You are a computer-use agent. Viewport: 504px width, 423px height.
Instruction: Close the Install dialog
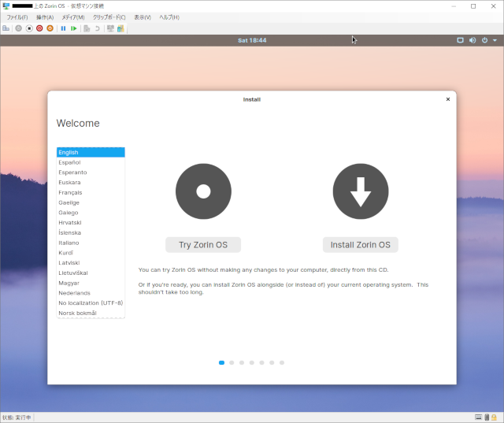pos(448,99)
